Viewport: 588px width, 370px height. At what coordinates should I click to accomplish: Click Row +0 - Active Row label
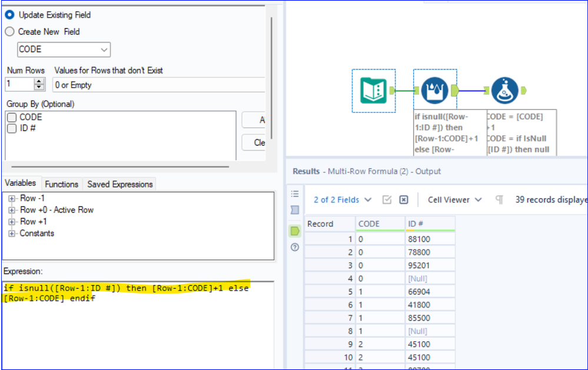[x=57, y=210]
